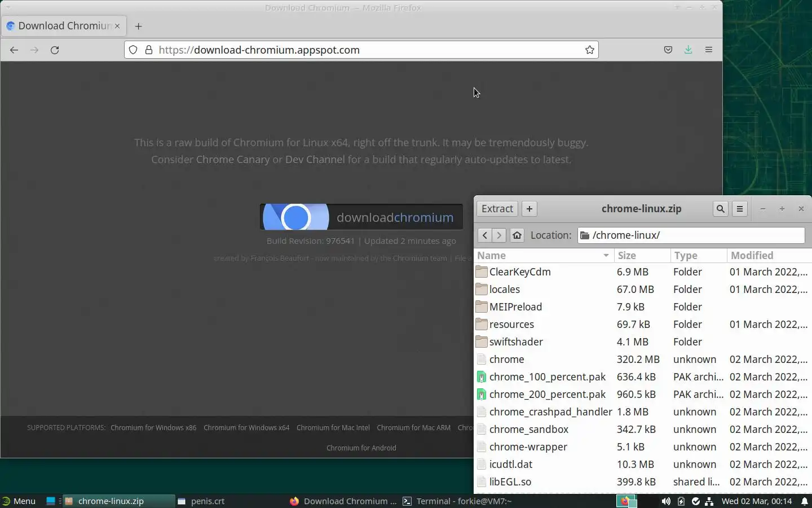Click the workspace switcher preview
The width and height of the screenshot is (812, 508).
tap(626, 501)
